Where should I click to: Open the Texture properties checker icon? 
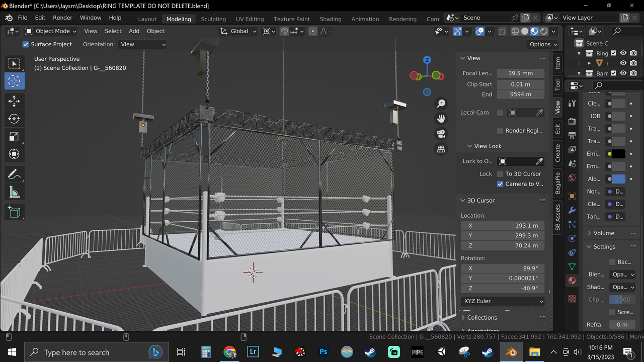pyautogui.click(x=572, y=299)
